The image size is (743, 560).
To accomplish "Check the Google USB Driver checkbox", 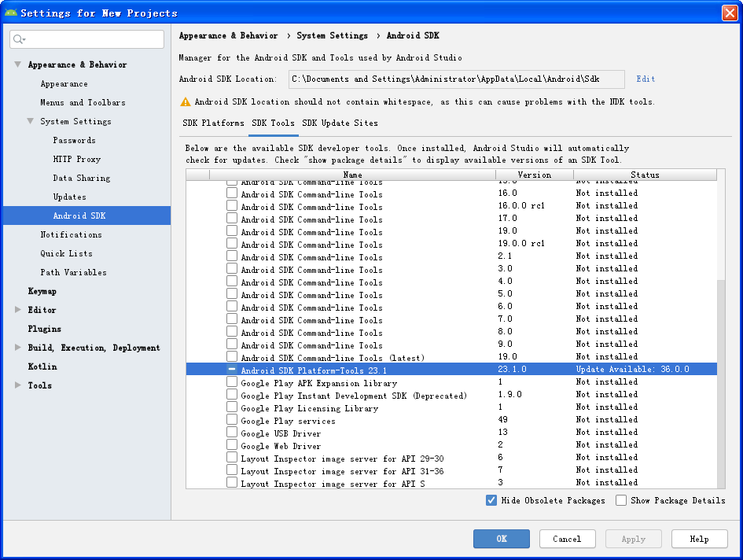I will 232,432.
